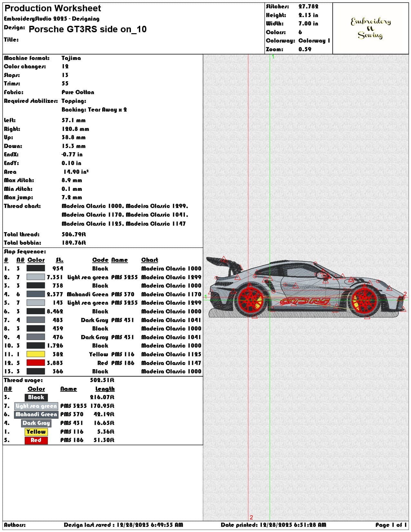The height and width of the screenshot is (532, 411).
Task: Click the Stitches value 27,782
Action: coord(308,6)
